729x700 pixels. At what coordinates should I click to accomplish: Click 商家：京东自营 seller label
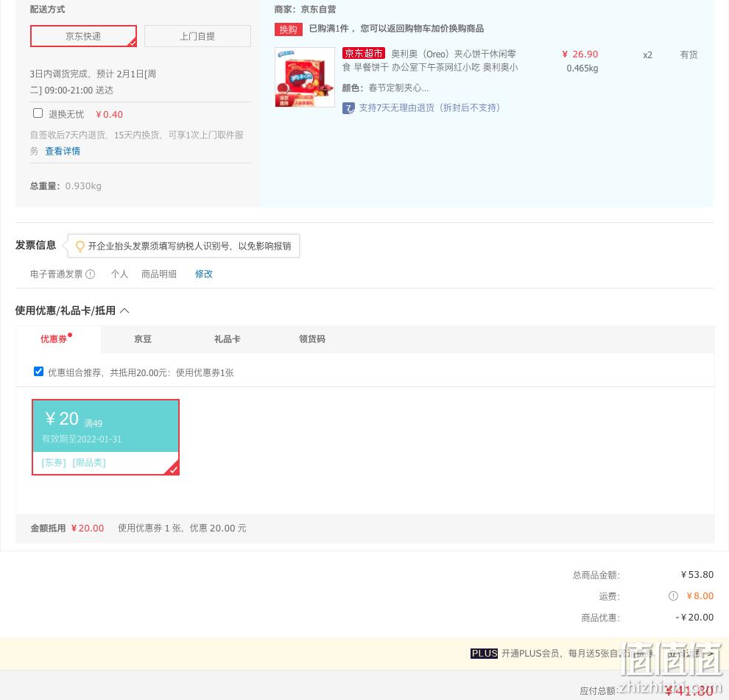tap(305, 10)
